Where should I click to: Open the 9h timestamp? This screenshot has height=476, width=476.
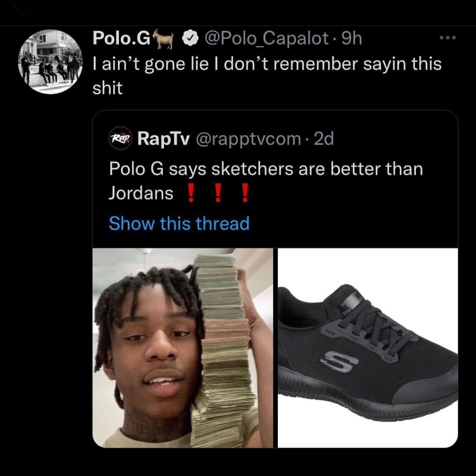[352, 39]
